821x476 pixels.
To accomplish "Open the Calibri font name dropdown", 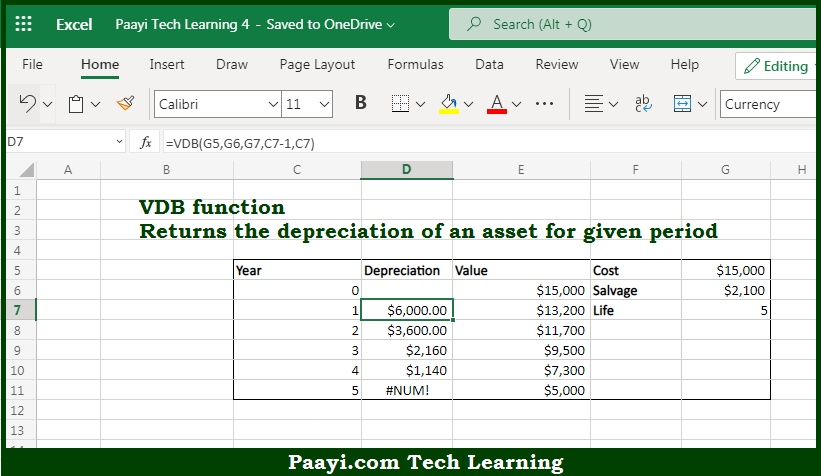I will [x=273, y=104].
